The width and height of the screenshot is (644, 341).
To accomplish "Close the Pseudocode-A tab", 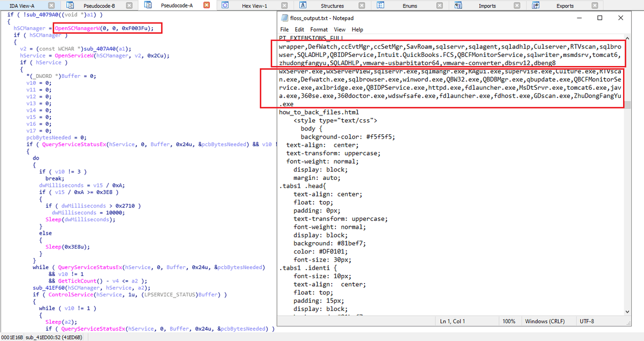I will pos(207,5).
